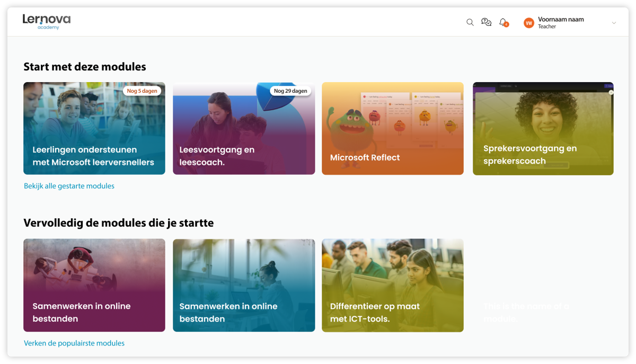Open the Microsoft Reflect module card

(392, 128)
